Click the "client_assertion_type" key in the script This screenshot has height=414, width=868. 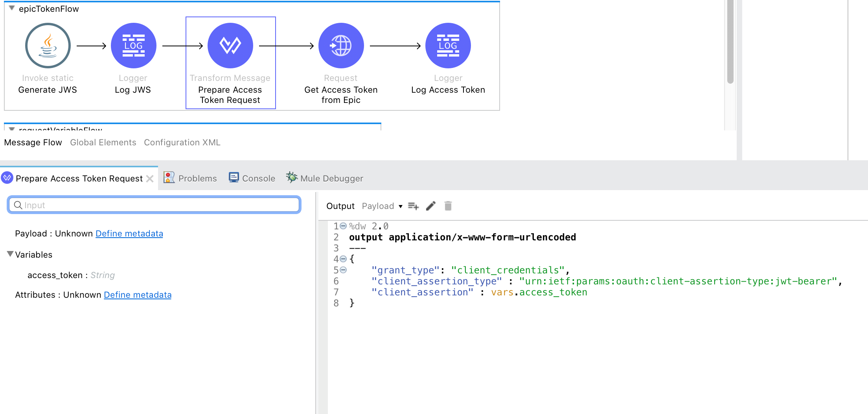point(437,281)
